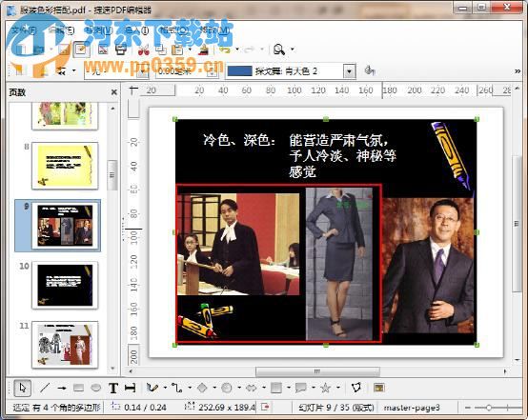Click the zoom slider in status bar

[489, 408]
